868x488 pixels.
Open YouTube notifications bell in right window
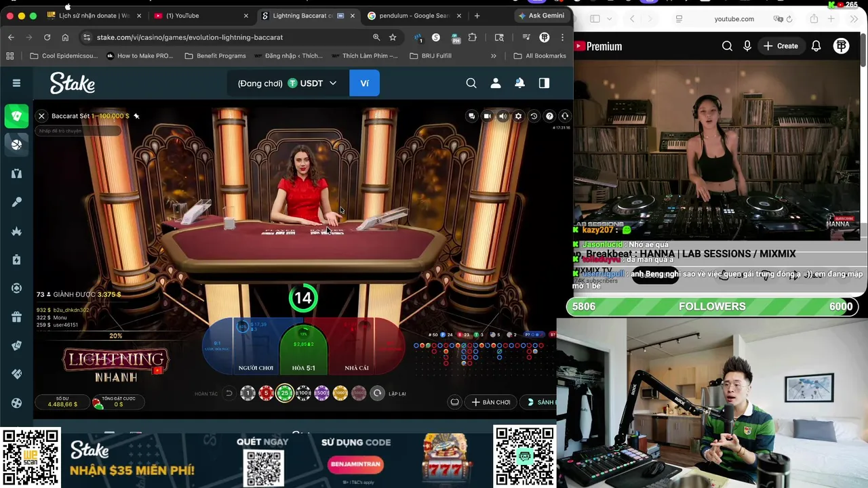(816, 46)
